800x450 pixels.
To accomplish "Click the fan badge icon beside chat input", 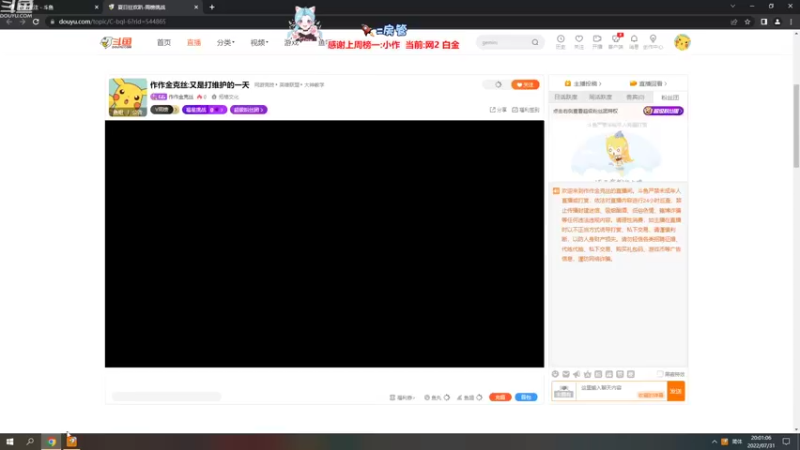I will (564, 391).
